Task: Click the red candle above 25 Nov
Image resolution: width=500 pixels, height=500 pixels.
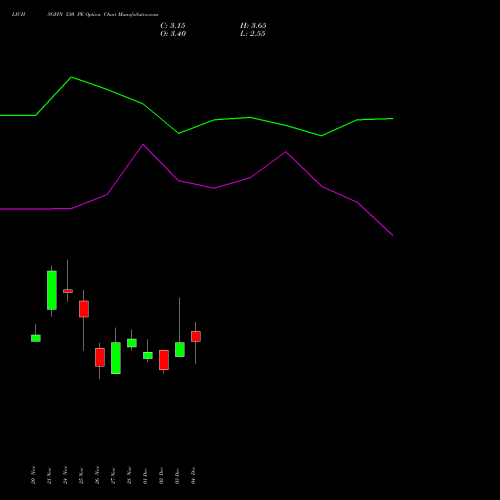Action: (84, 309)
